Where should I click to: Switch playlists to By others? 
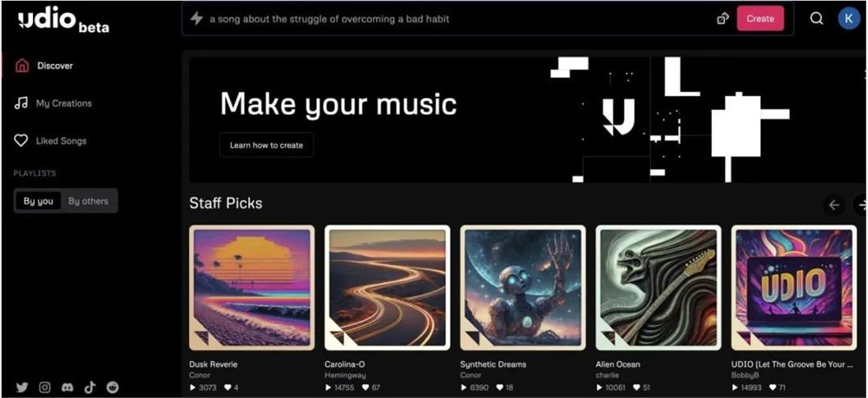coord(89,201)
